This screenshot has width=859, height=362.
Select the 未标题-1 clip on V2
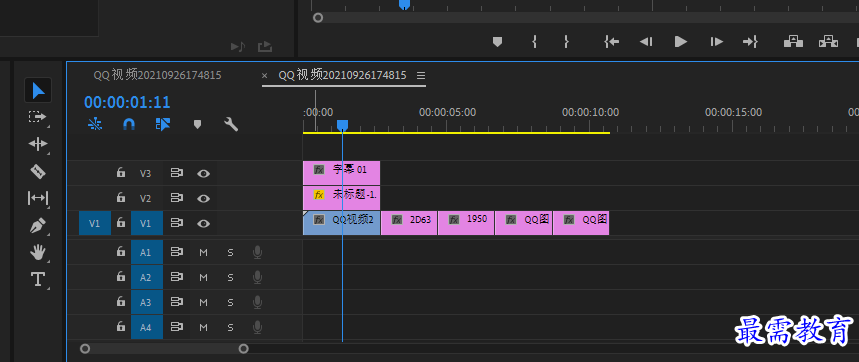click(x=341, y=198)
